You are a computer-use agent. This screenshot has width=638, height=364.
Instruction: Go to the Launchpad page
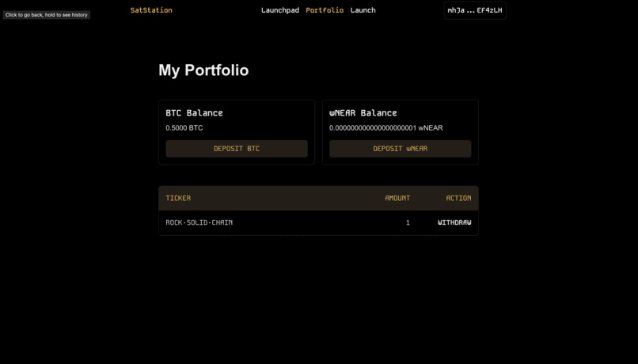click(280, 10)
